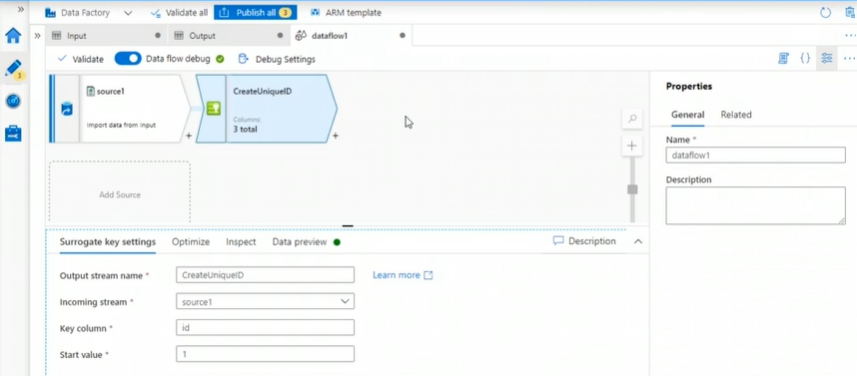The height and width of the screenshot is (376, 857).
Task: Open the Home icon in left sidebar
Action: pyautogui.click(x=13, y=36)
